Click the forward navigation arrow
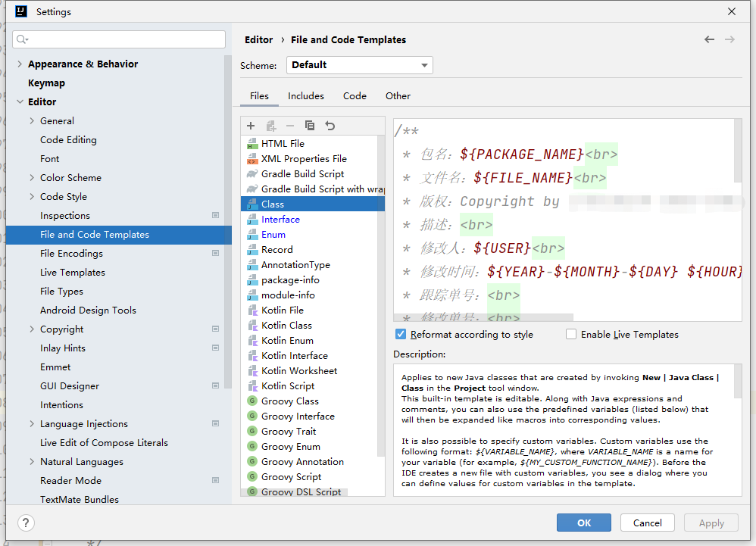 click(x=730, y=39)
